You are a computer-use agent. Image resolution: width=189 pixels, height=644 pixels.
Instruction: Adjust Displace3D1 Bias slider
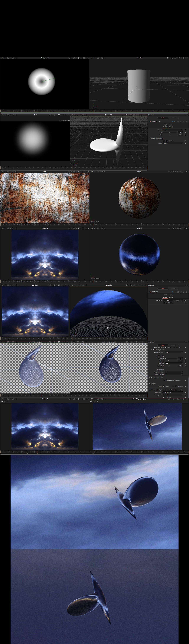click(170, 135)
